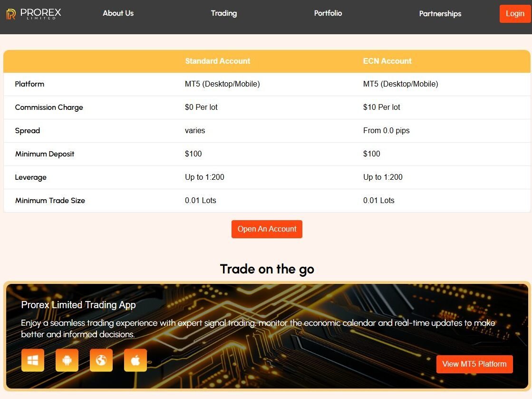
Task: Select the Standard Account column header
Action: (x=217, y=61)
